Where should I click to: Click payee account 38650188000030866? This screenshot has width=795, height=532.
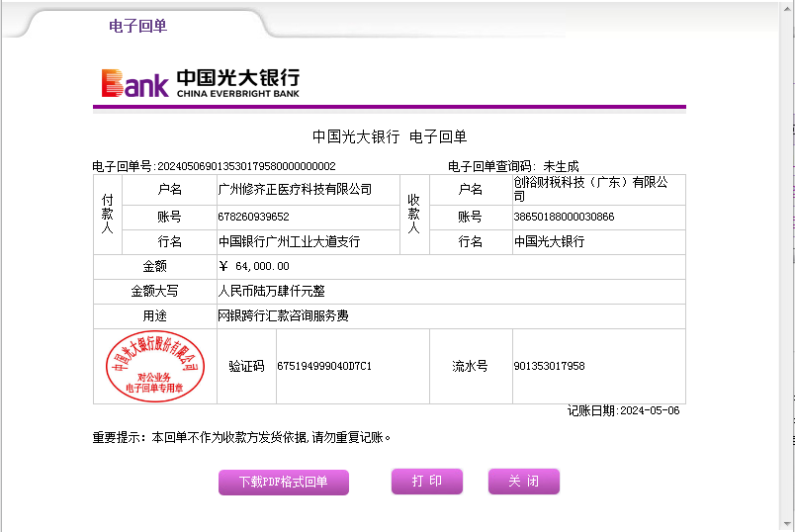[x=564, y=217]
